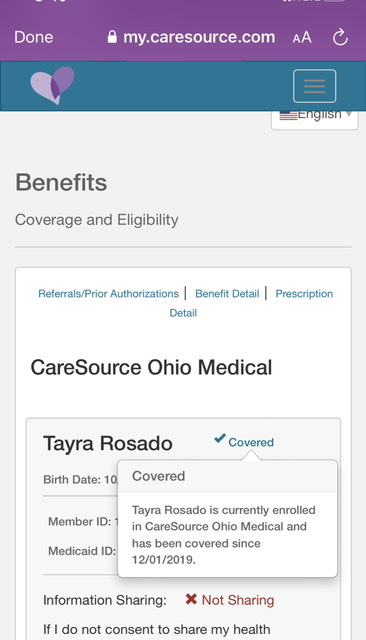Click the Not Sharing status text
This screenshot has height=640, width=366.
[x=238, y=600]
